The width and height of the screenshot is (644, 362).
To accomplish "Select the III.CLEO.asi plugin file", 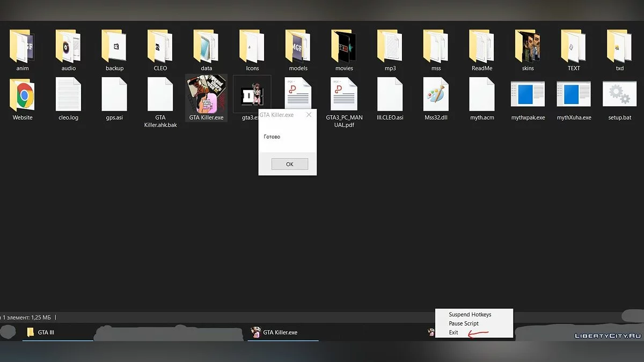I will tap(390, 97).
